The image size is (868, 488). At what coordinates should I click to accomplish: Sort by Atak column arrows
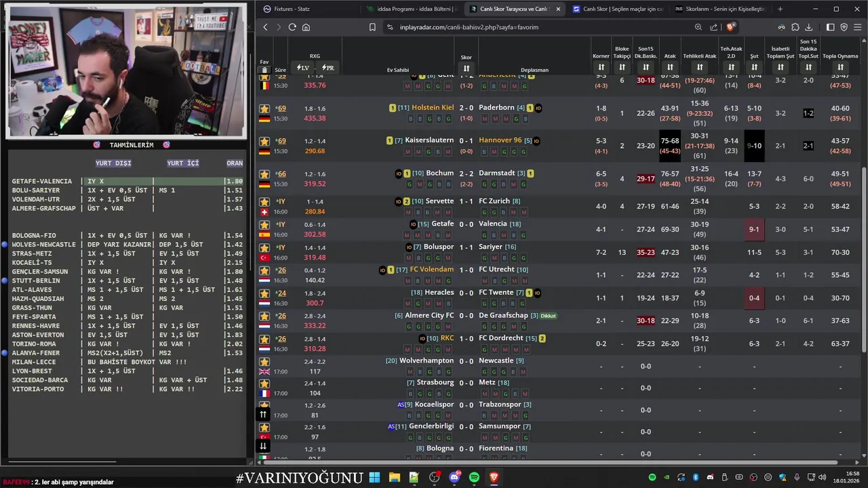[x=670, y=67]
